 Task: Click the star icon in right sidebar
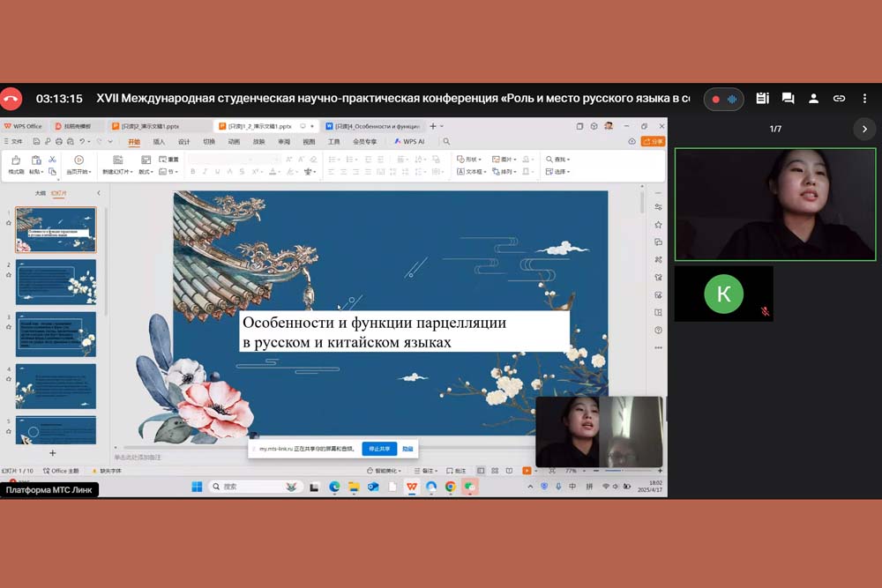pyautogui.click(x=658, y=225)
